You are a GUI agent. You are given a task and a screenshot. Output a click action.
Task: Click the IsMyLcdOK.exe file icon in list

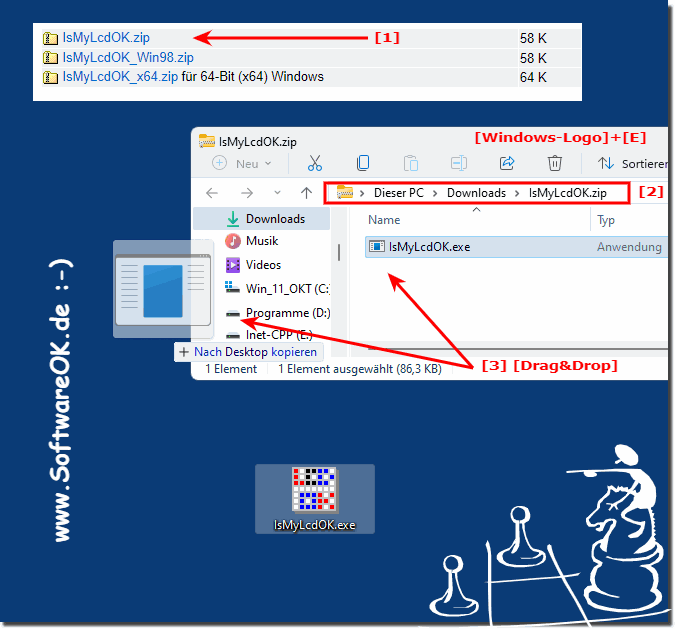point(377,247)
